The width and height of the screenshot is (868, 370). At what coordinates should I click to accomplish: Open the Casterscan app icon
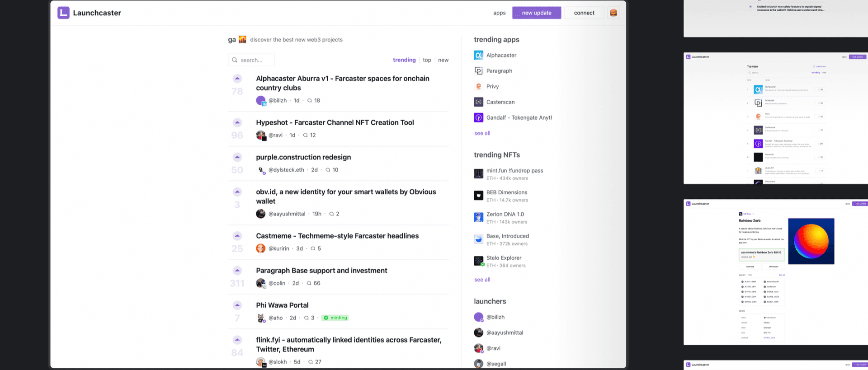click(478, 102)
